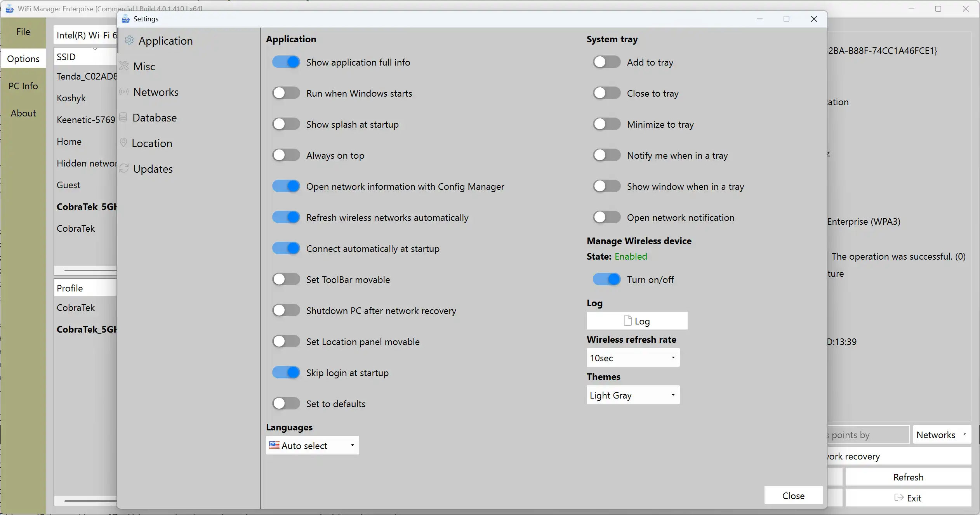Viewport: 980px width, 515px height.
Task: Enable Run when Windows starts
Action: click(286, 93)
